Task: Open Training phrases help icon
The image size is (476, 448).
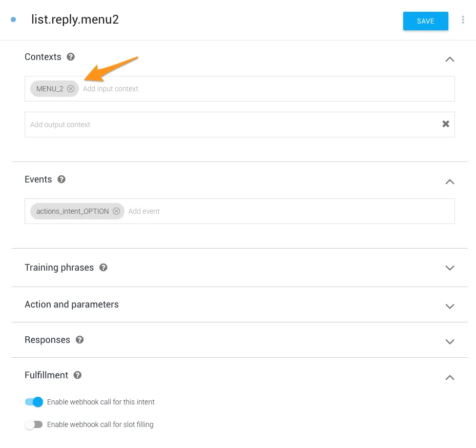Action: click(x=103, y=268)
